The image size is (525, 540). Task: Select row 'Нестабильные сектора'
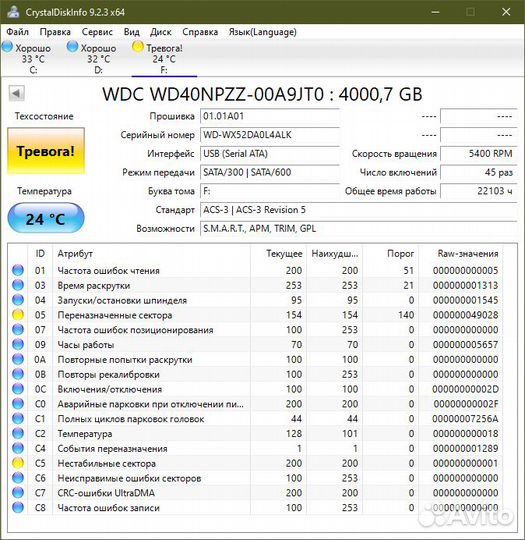tap(255, 463)
